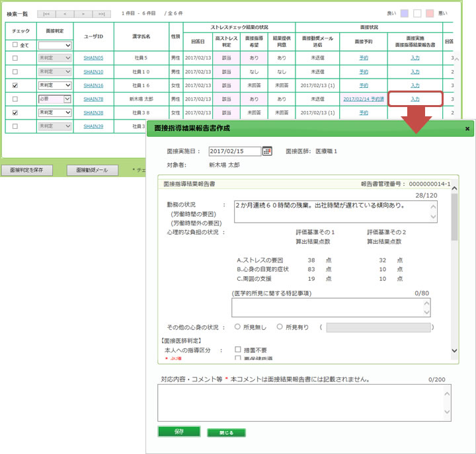The image size is (476, 454).
Task: Click 入力 link in SHAIN16 row
Action: click(415, 85)
